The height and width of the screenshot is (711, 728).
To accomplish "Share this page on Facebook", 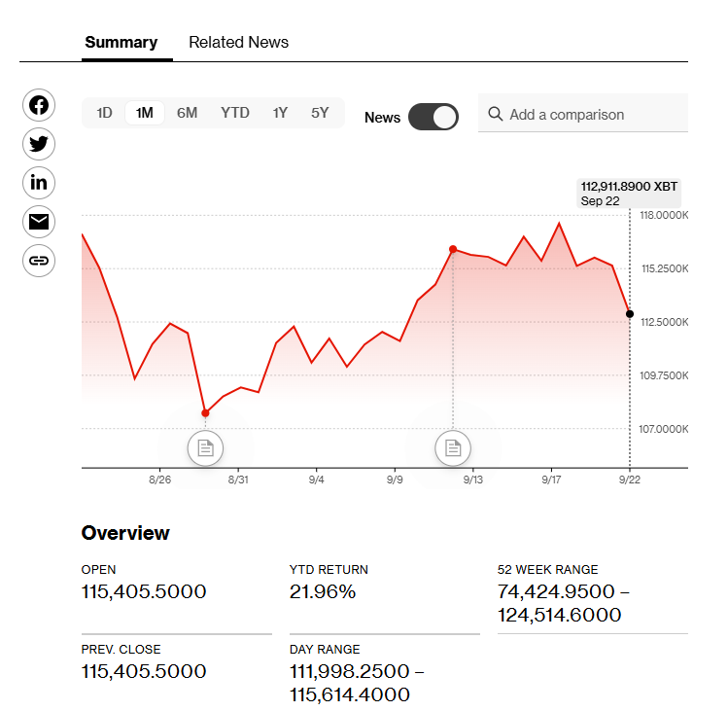I will point(39,105).
